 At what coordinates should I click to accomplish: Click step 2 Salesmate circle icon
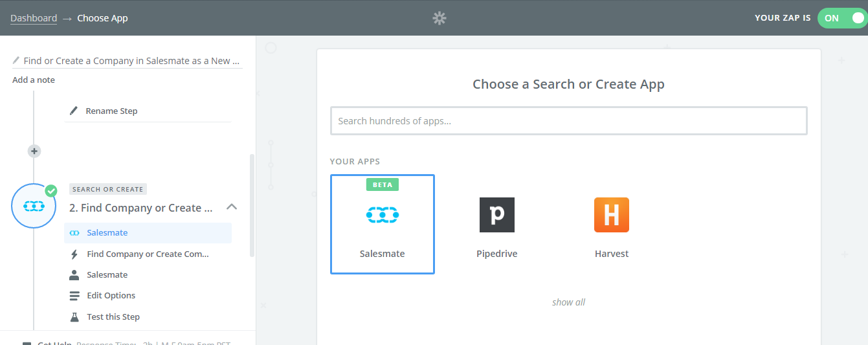[34, 206]
